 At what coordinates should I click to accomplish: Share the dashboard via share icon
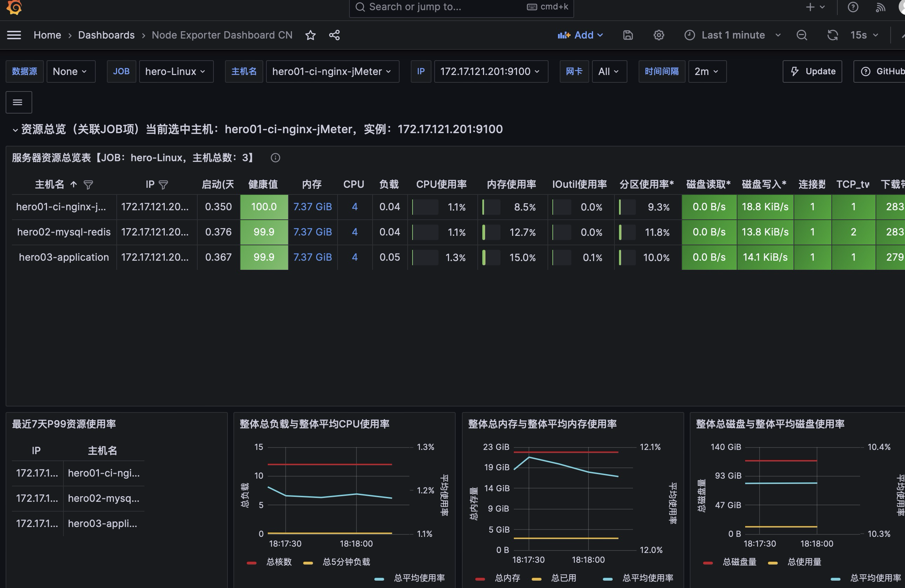[x=334, y=35]
